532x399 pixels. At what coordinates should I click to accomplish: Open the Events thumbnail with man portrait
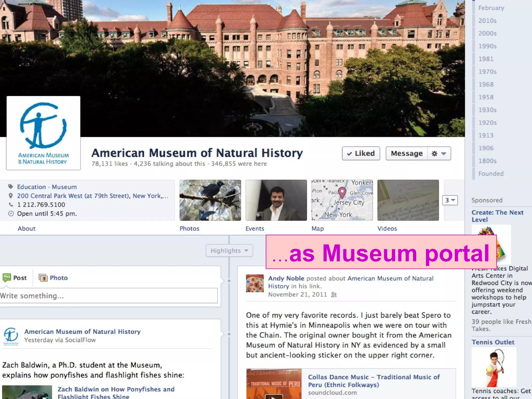[276, 200]
